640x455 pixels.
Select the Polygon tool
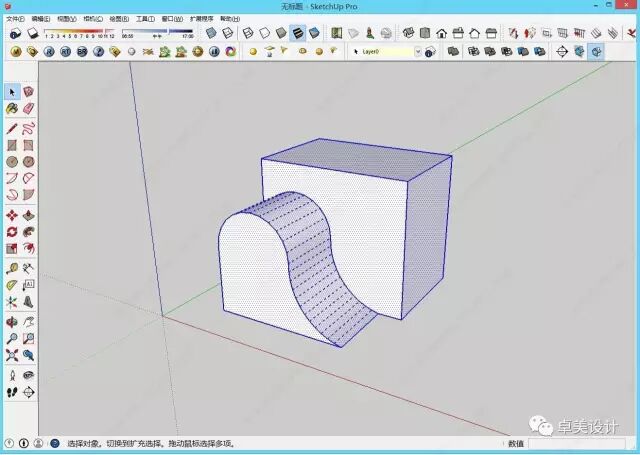pyautogui.click(x=28, y=162)
